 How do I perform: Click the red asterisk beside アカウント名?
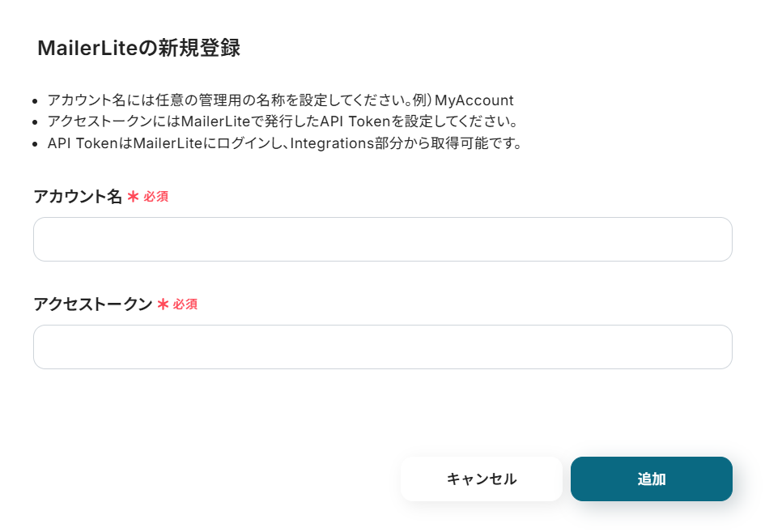[133, 196]
